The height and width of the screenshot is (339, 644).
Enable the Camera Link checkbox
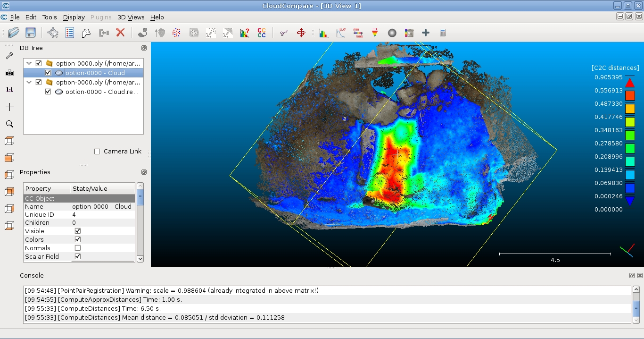click(97, 152)
